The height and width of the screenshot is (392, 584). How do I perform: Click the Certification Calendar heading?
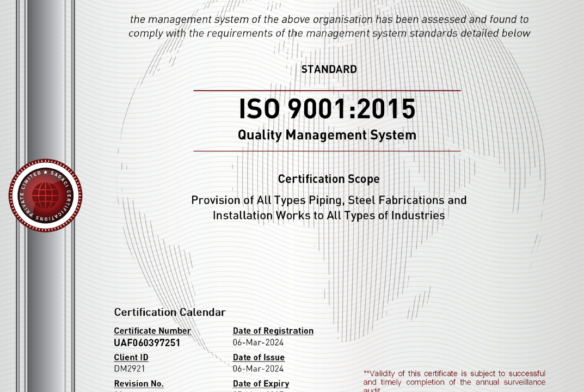click(169, 312)
